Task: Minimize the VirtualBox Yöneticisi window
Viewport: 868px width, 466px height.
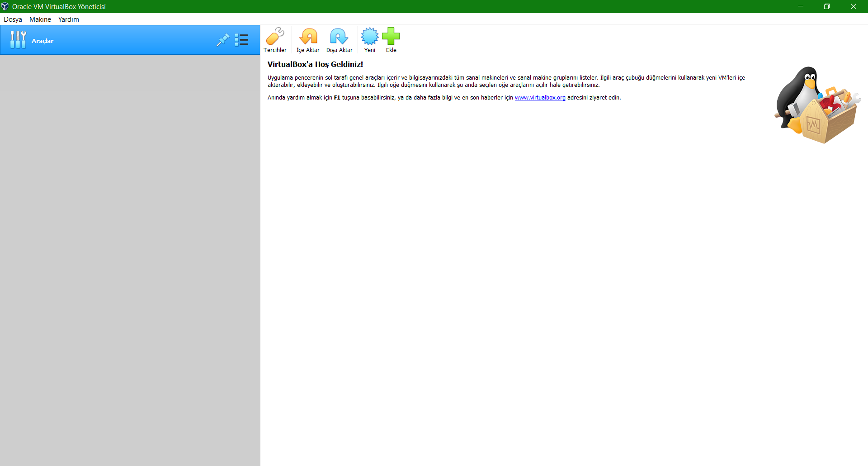Action: (x=801, y=6)
